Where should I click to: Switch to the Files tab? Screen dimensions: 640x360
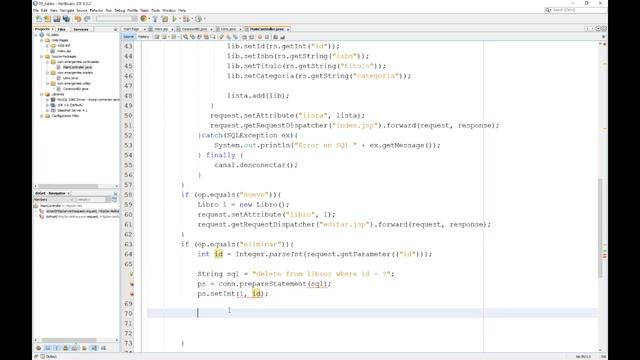(x=62, y=29)
